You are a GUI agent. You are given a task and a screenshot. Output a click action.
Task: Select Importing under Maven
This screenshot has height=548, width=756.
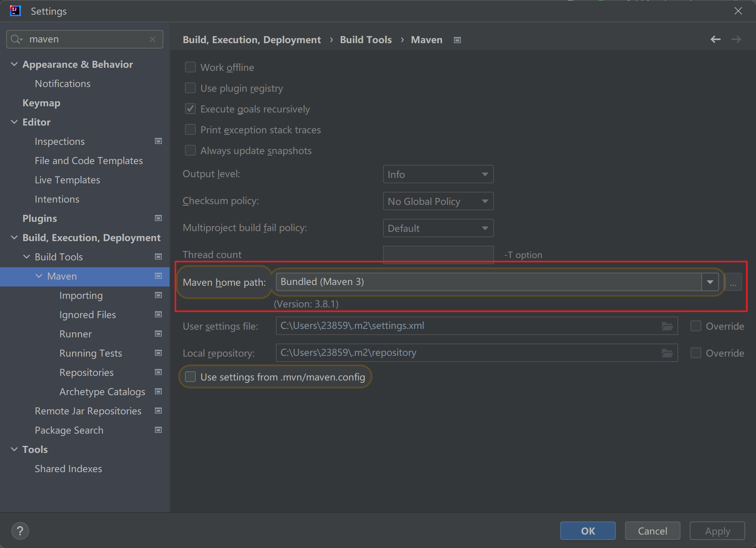pyautogui.click(x=81, y=295)
